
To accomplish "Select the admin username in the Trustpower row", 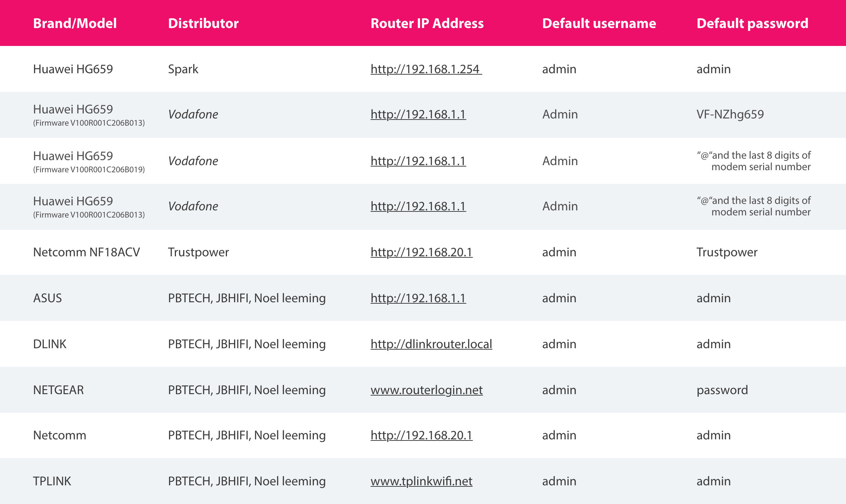I will (x=559, y=252).
